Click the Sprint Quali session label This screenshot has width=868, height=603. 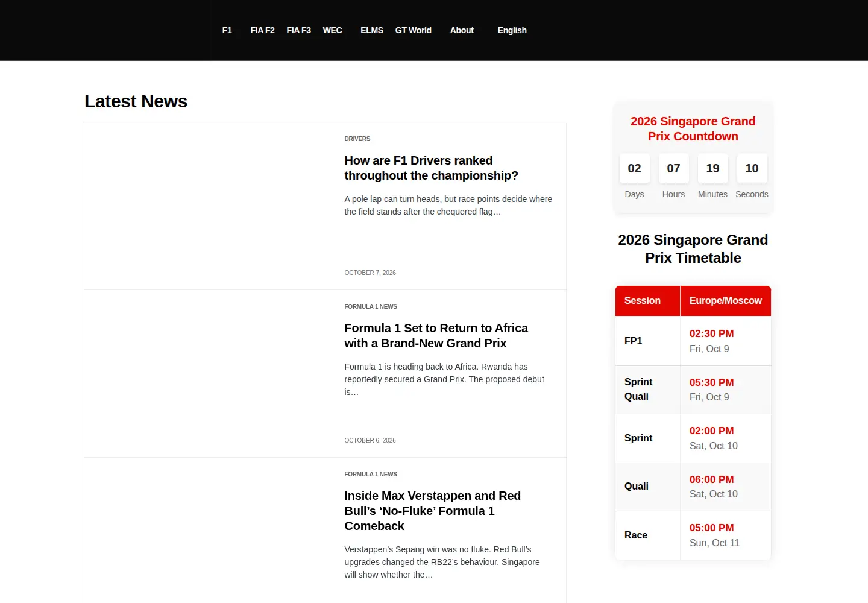pos(638,390)
